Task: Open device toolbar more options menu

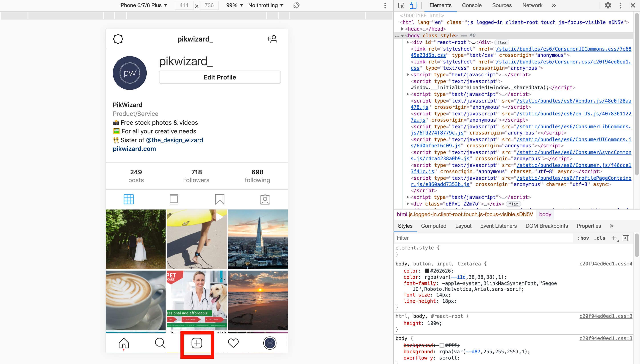Action: click(x=385, y=5)
